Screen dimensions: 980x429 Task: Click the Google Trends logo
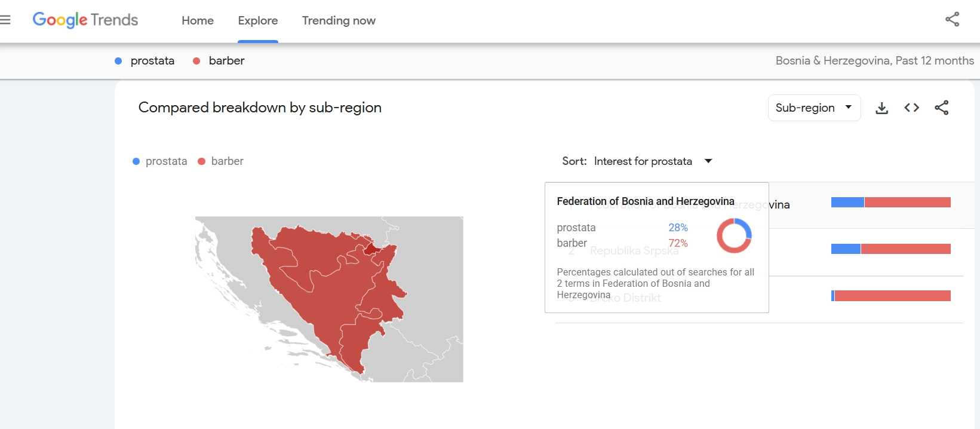[85, 20]
